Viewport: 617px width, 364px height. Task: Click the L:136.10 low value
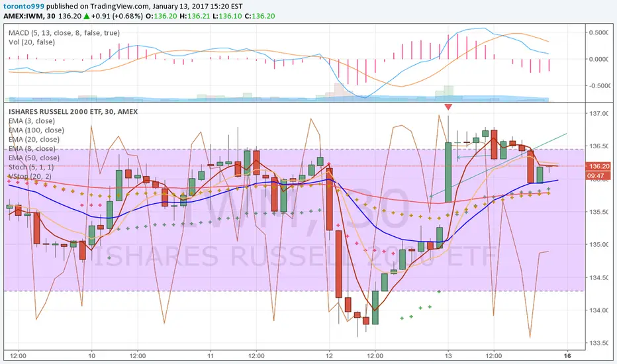[227, 16]
